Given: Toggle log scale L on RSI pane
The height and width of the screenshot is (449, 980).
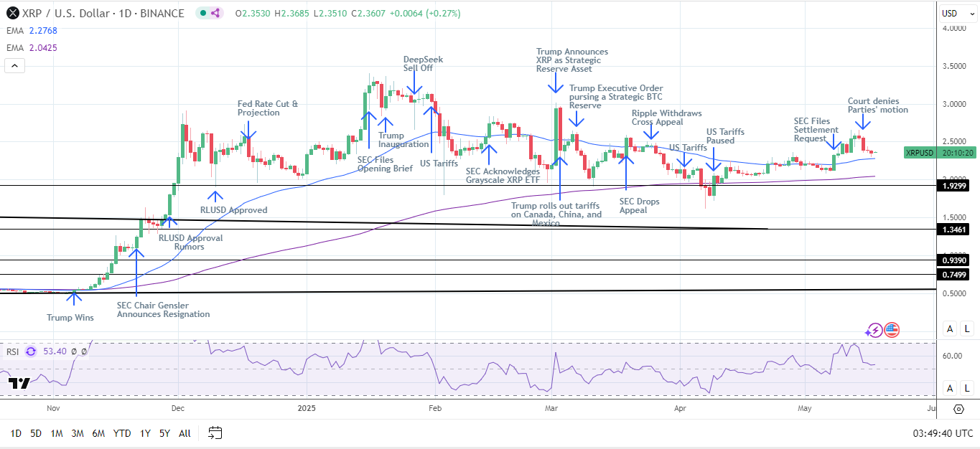Looking at the screenshot, I should pyautogui.click(x=967, y=388).
